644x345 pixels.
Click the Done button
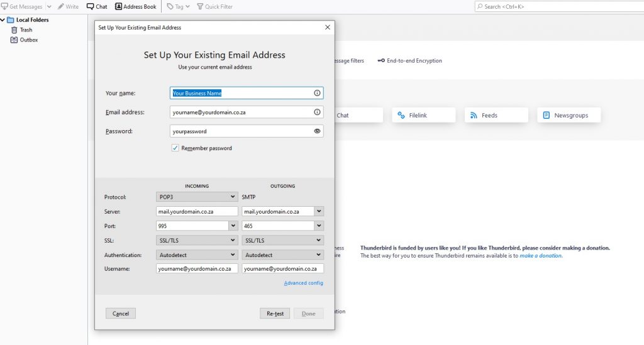[x=308, y=314]
